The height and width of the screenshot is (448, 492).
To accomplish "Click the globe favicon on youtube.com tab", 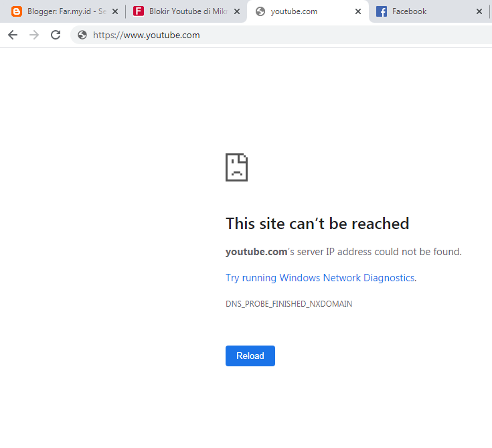I will 260,11.
